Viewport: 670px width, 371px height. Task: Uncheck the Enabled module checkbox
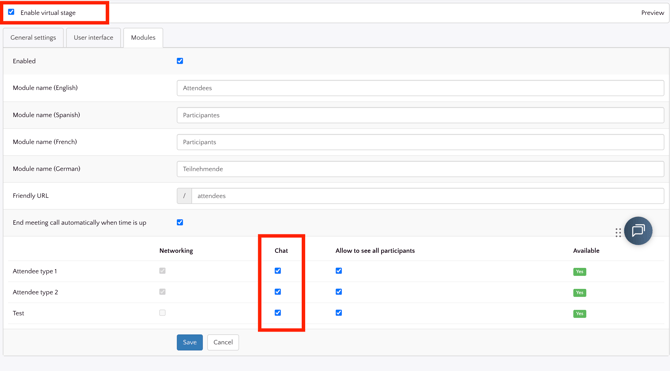(180, 61)
